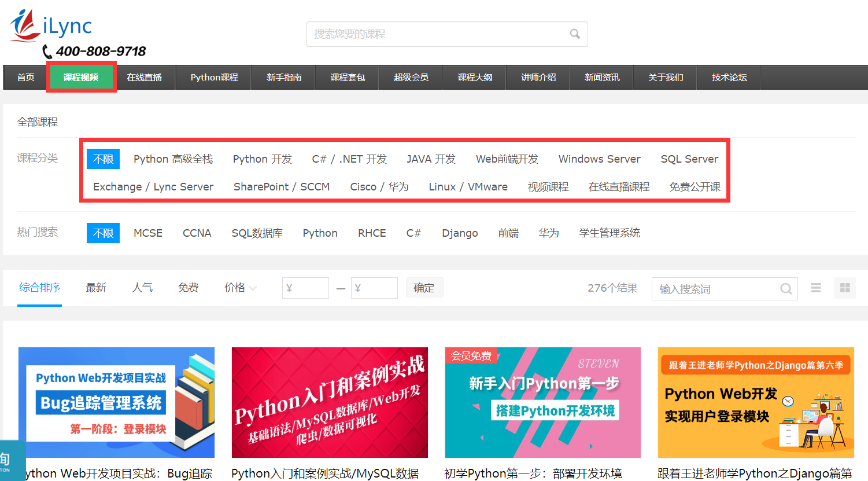868x481 pixels.
Task: Choose the Python 高级全栈 category link
Action: click(173, 159)
